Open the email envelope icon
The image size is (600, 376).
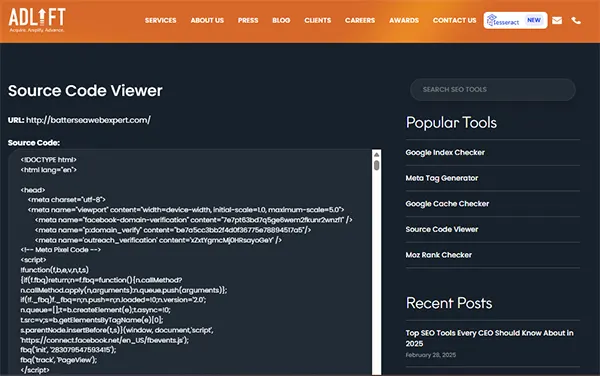click(x=557, y=20)
